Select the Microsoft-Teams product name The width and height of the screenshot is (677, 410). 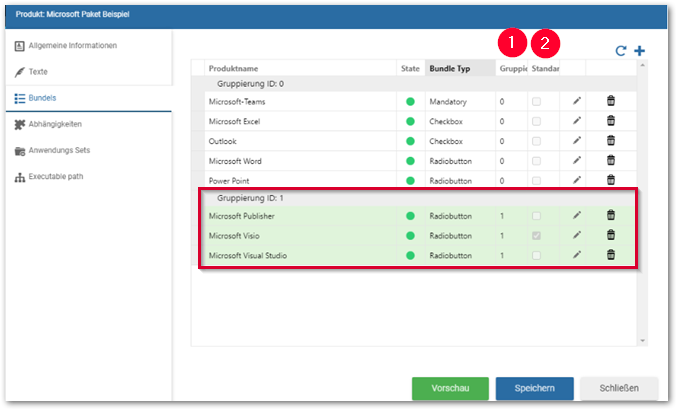point(237,102)
